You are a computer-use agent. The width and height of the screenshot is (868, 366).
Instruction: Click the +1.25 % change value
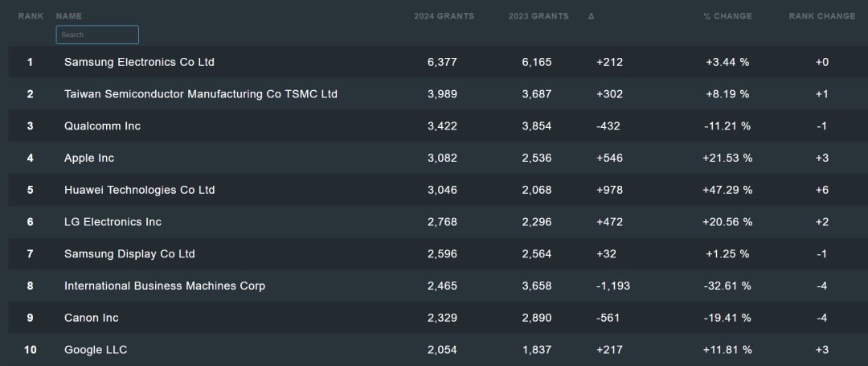(727, 254)
